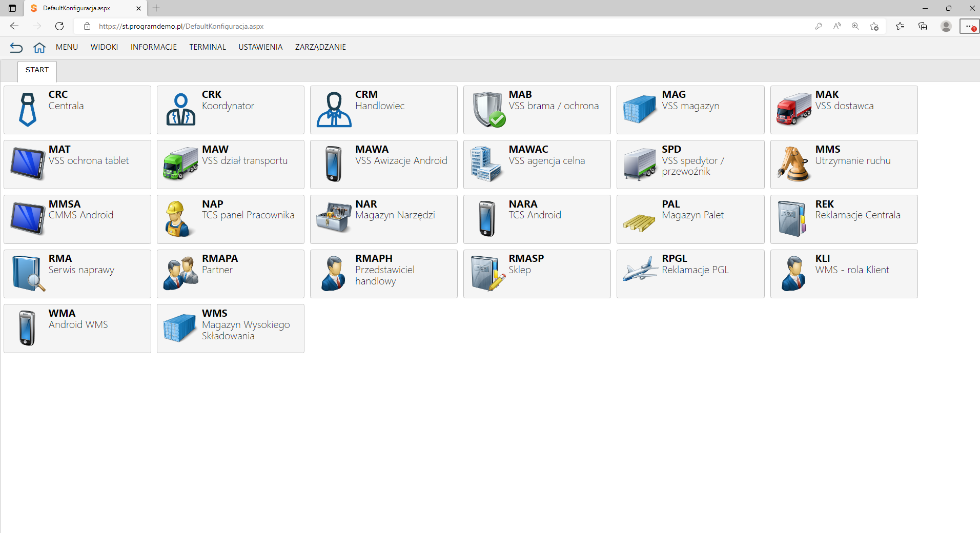Click the RMASP binder with pencil icon
980x533 pixels.
coord(488,274)
